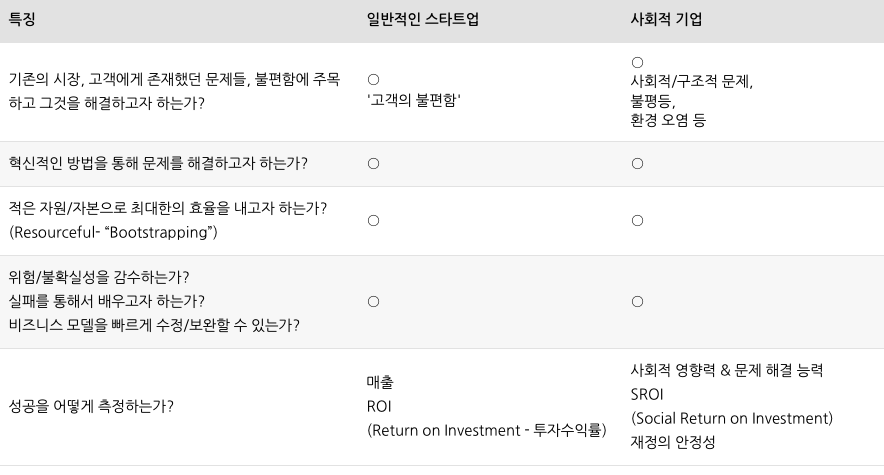Select the '고객의 불편함' text

coord(414,100)
